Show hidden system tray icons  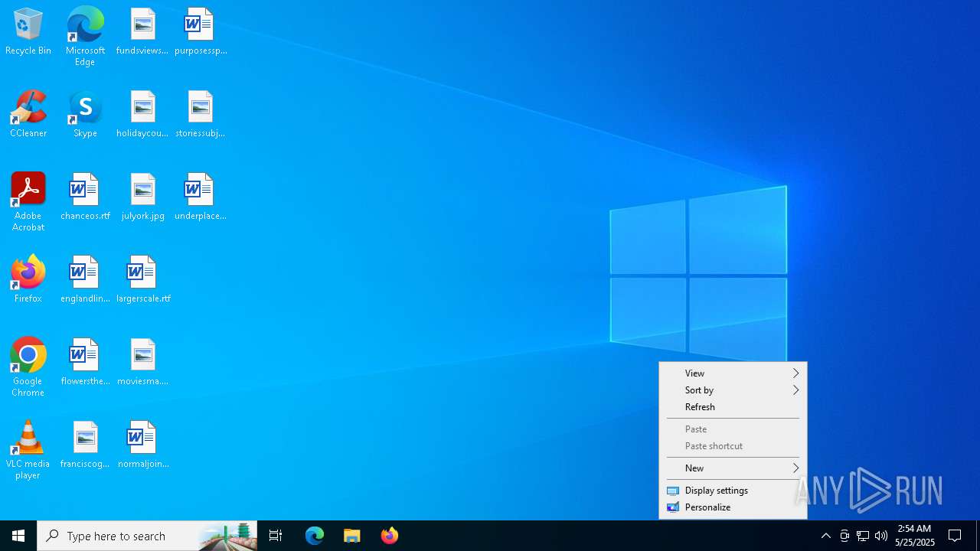[x=825, y=536]
